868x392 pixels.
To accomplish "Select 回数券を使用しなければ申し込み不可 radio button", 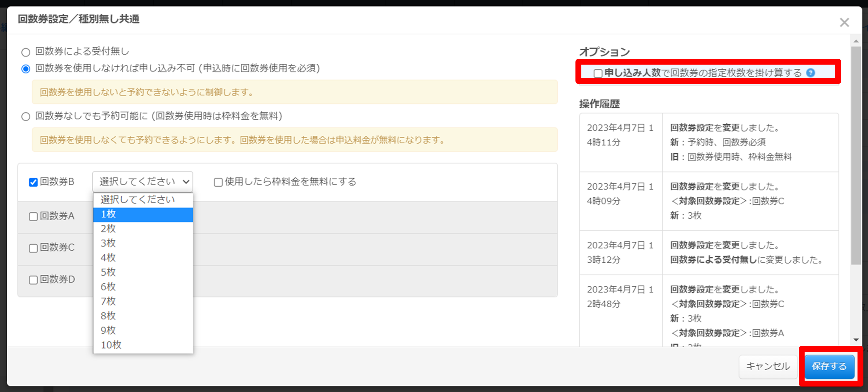I will coord(26,69).
